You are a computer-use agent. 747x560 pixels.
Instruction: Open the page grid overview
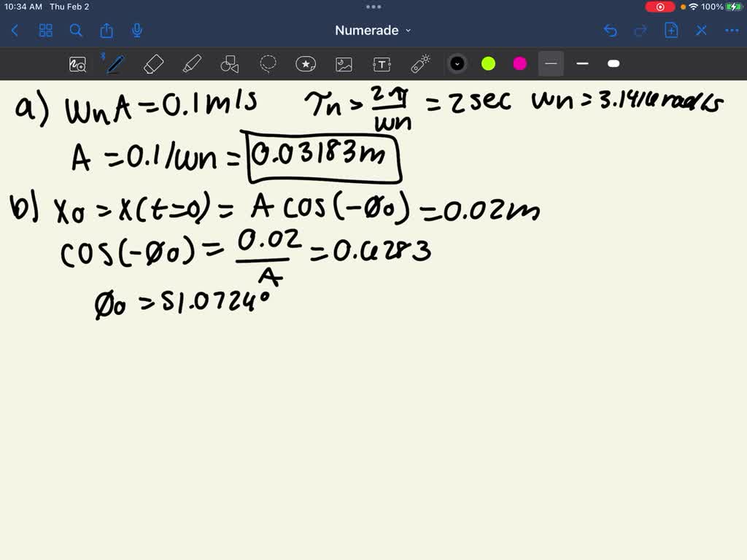[45, 31]
